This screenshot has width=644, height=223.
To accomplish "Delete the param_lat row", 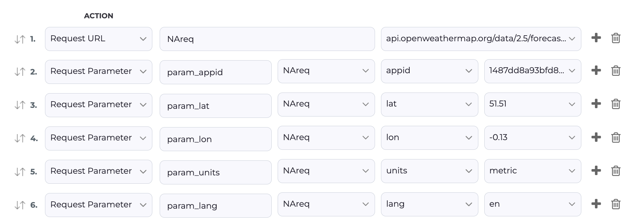I will click(616, 104).
